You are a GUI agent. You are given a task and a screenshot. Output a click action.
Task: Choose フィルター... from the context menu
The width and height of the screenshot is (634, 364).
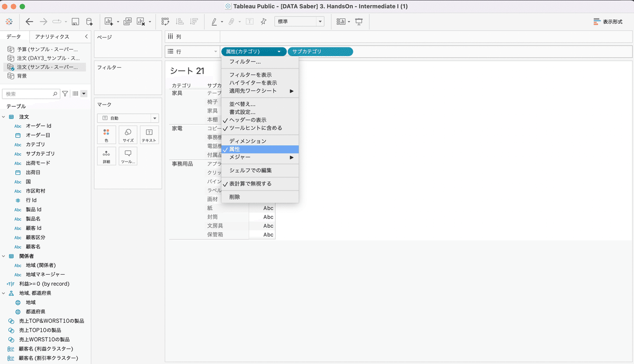tap(260, 62)
